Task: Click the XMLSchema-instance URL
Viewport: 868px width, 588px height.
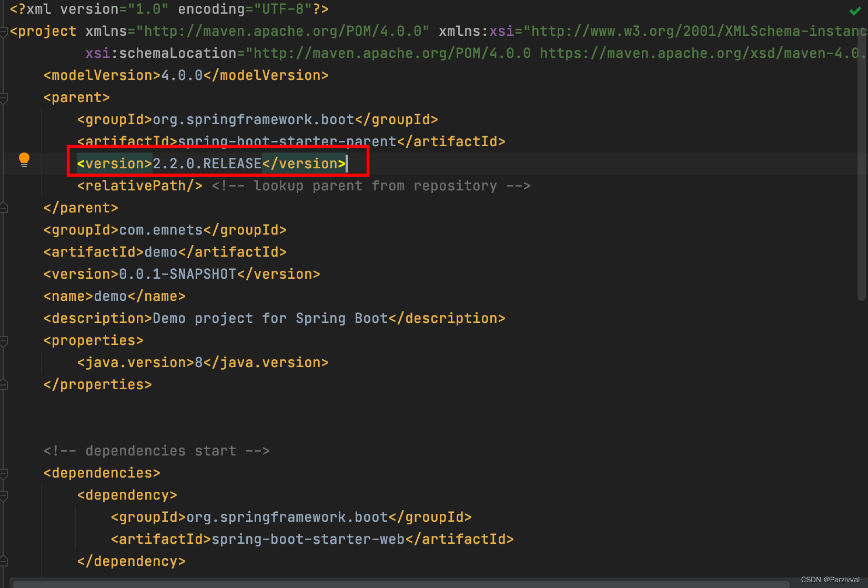Action: click(x=695, y=31)
